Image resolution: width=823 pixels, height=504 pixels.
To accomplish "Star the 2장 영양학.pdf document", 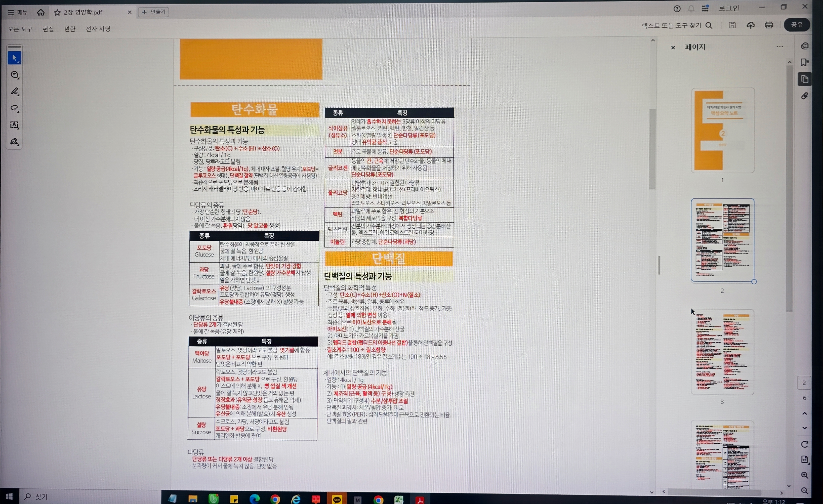I will pos(57,12).
